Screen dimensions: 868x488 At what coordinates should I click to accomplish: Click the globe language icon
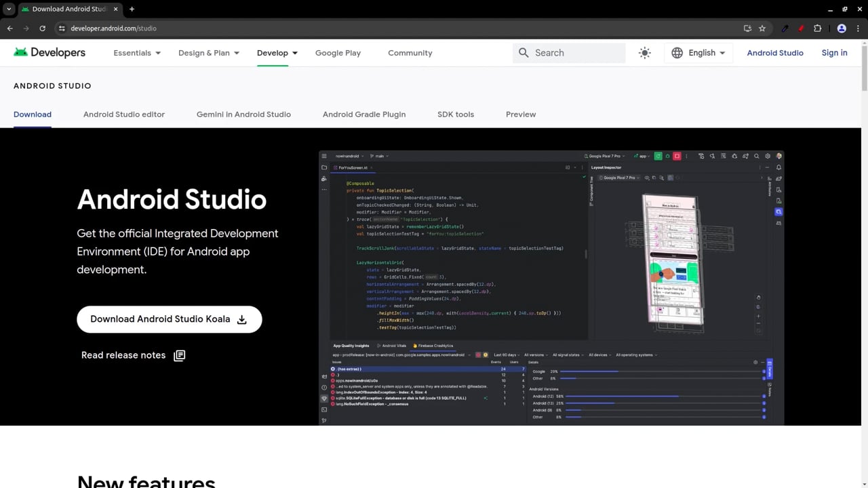pyautogui.click(x=677, y=53)
